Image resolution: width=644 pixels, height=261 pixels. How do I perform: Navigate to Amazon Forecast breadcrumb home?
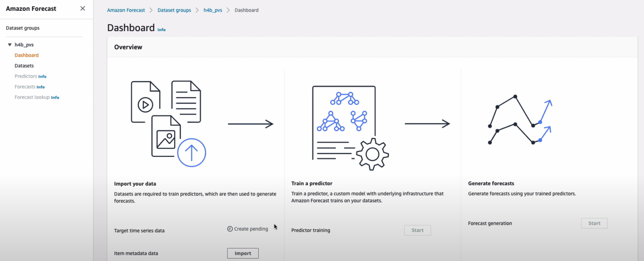(x=126, y=10)
